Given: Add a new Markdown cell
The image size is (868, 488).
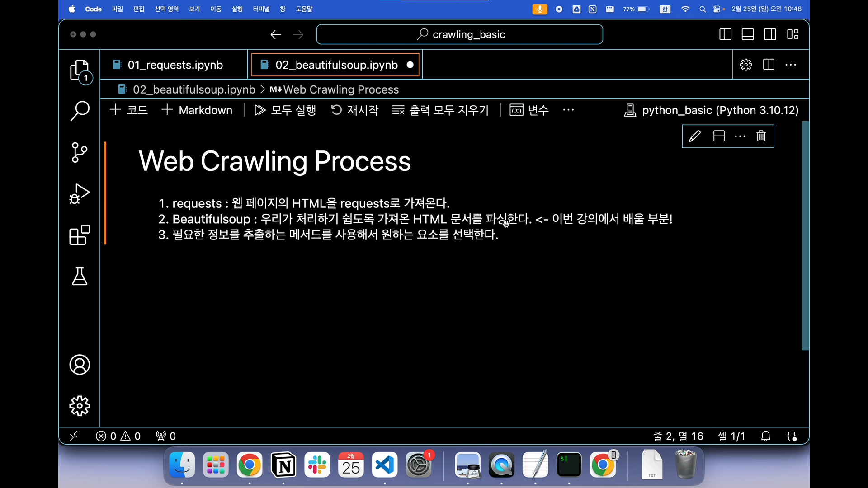Looking at the screenshot, I should click(197, 110).
